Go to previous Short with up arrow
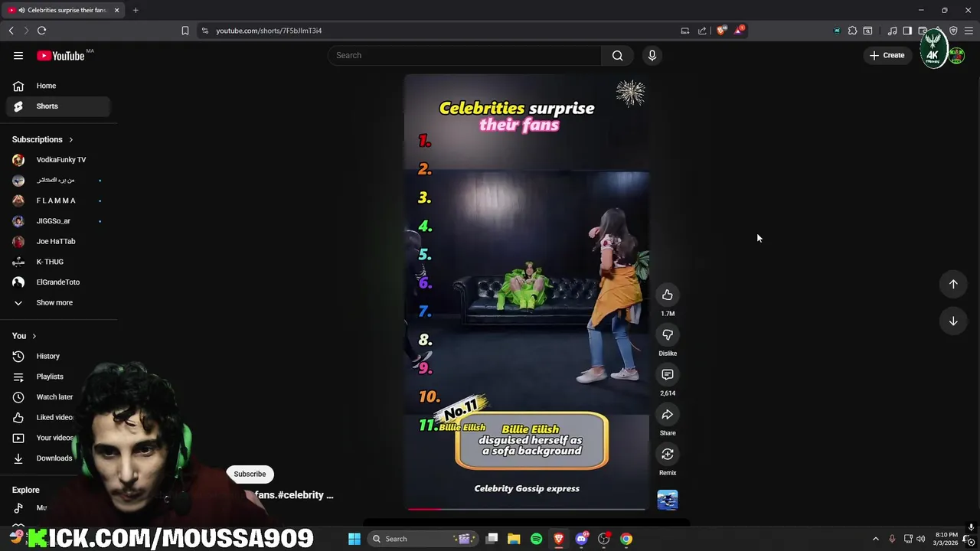This screenshot has height=551, width=980. (953, 284)
